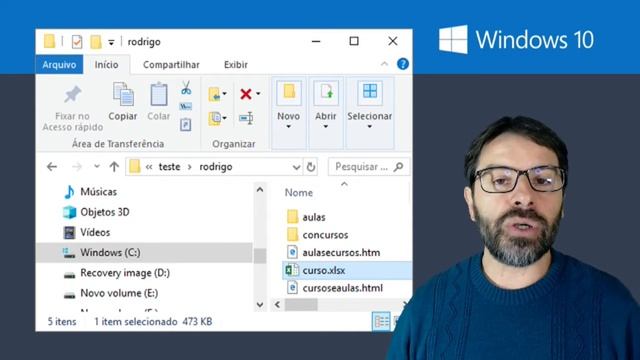Click the refresh icon beside address bar
640x360 pixels.
pyautogui.click(x=311, y=167)
